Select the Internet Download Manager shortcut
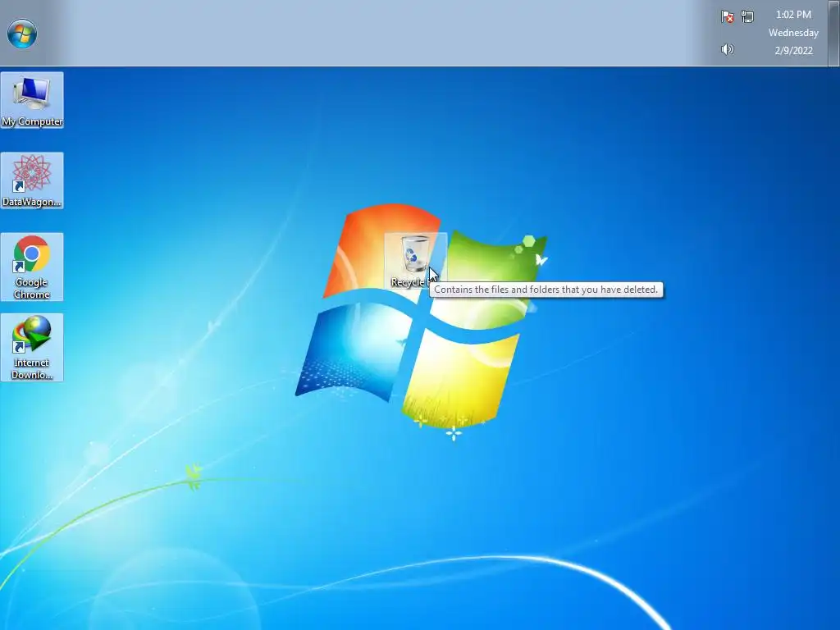840x630 pixels. point(32,347)
